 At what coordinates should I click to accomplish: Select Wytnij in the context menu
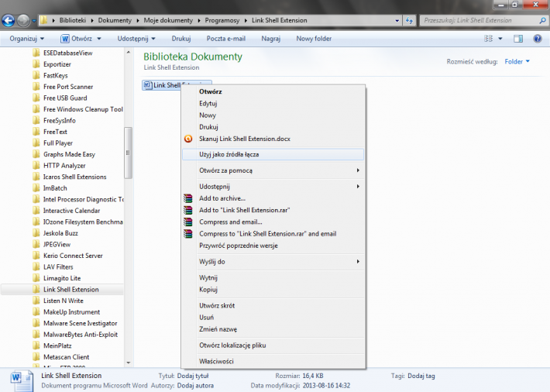point(273,277)
